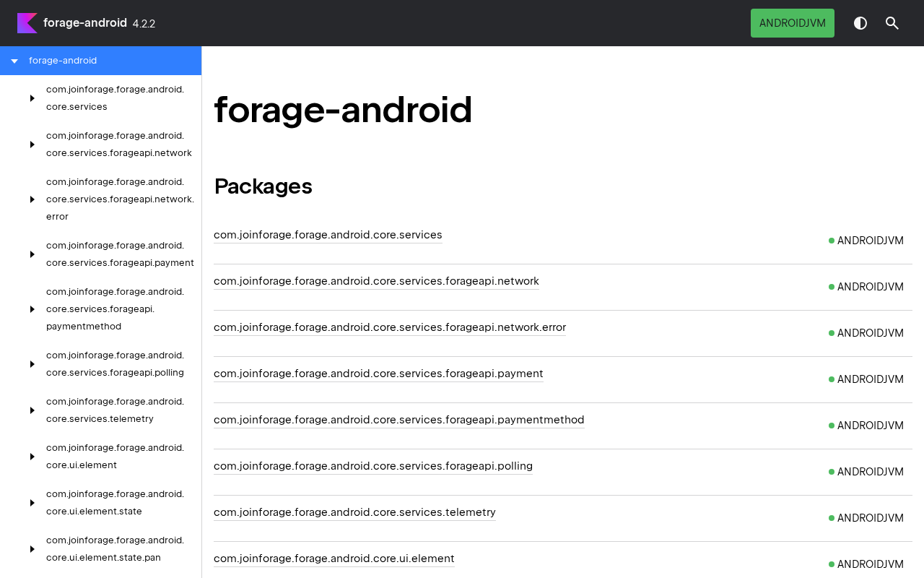Viewport: 924px width, 578px height.
Task: Expand forageapi.payment package sidebar arrow
Action: point(32,254)
